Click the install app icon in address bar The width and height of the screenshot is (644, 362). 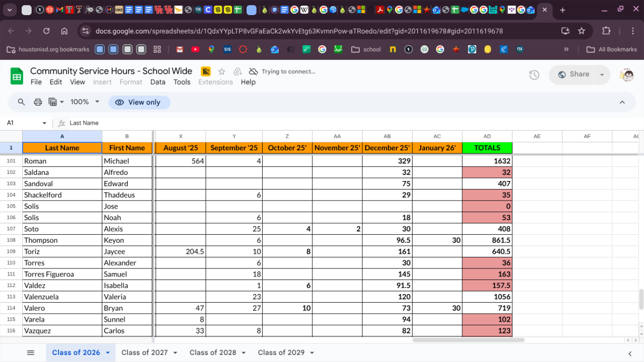(566, 31)
